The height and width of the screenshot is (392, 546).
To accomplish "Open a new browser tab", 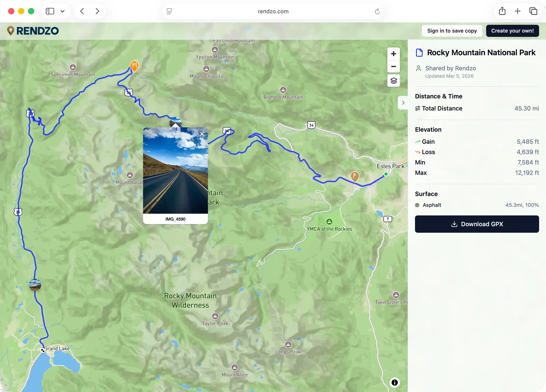I will (x=517, y=11).
